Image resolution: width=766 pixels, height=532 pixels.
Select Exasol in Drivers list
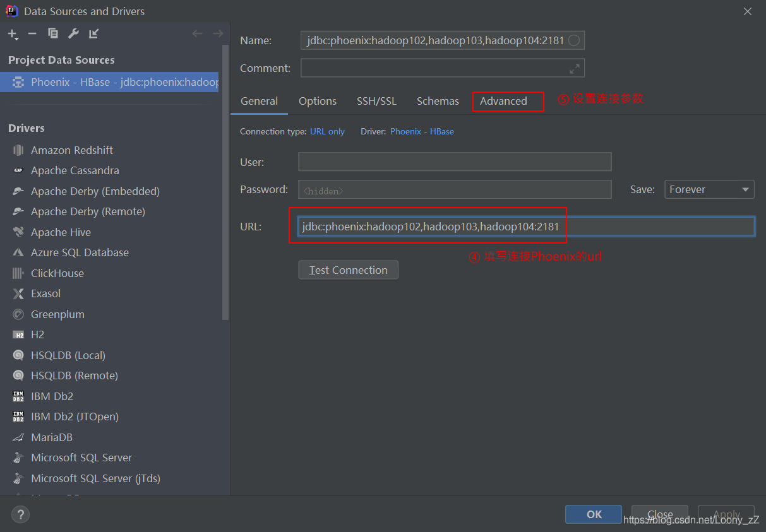coord(45,293)
